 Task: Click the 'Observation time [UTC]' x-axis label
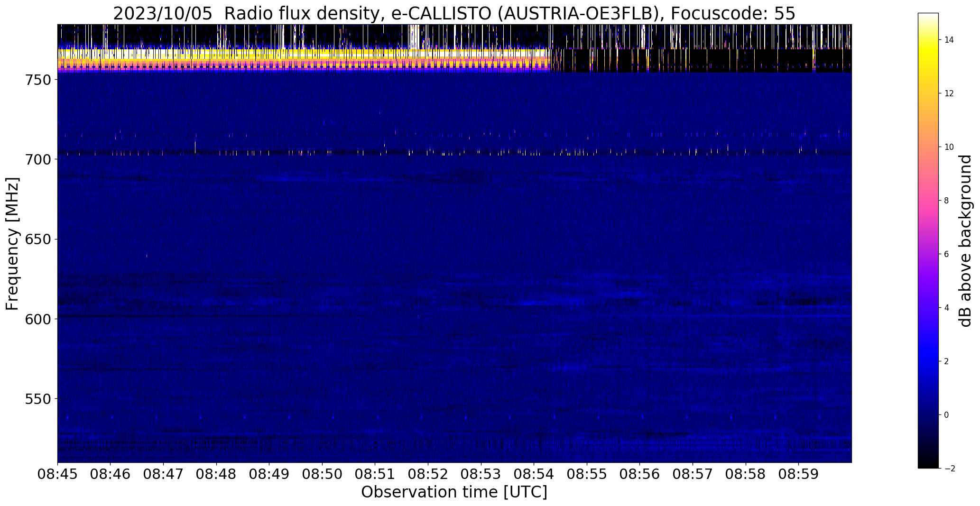[454, 492]
